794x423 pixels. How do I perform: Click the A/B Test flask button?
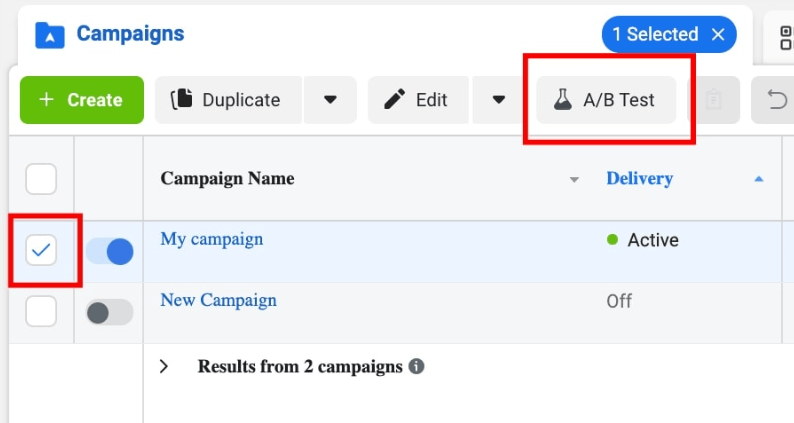click(x=606, y=100)
